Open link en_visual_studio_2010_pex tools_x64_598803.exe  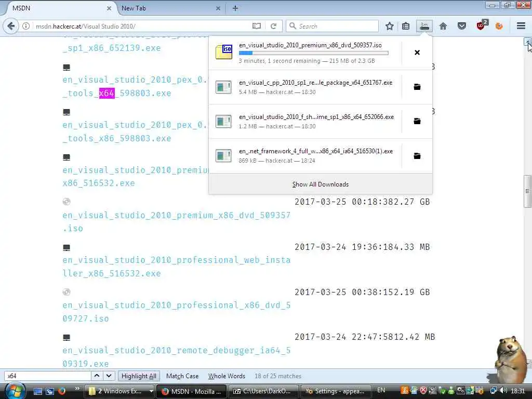pos(135,87)
